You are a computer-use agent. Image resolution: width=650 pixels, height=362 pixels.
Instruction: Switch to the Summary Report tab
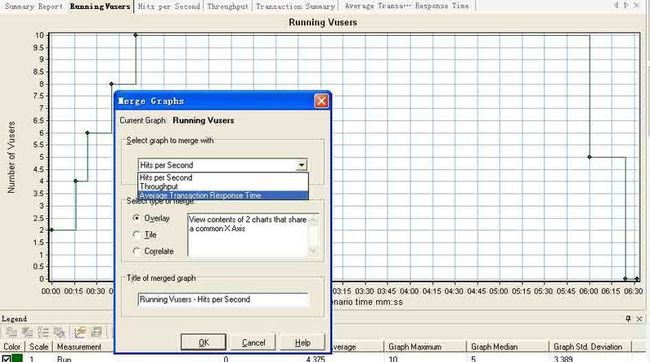pyautogui.click(x=33, y=6)
